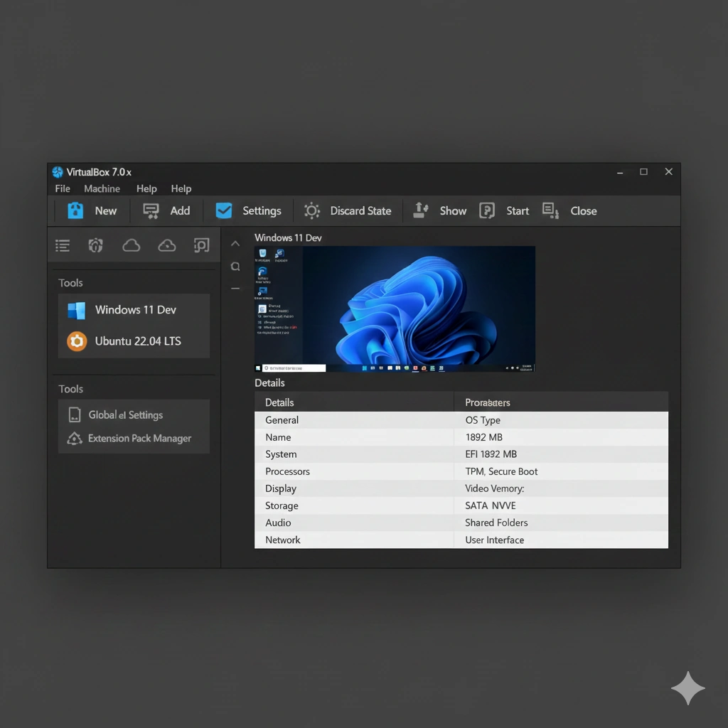Click the Discard State toolbar icon

312,210
